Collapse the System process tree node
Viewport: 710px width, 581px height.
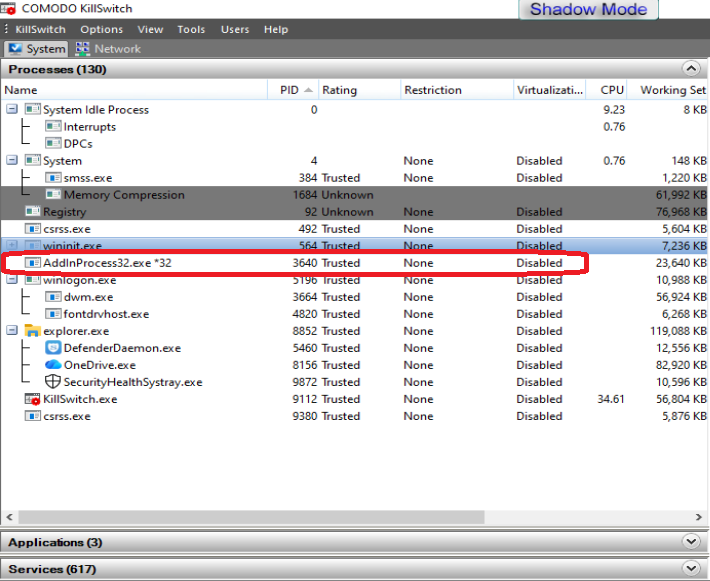pyautogui.click(x=12, y=160)
